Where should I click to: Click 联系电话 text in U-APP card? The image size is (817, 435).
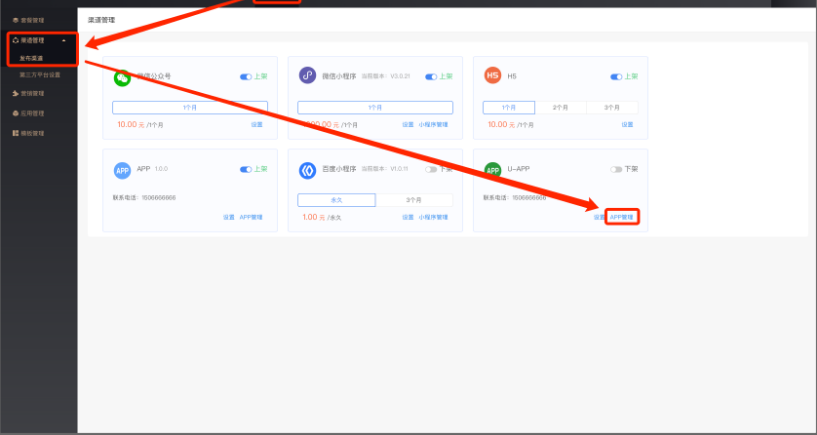(514, 198)
